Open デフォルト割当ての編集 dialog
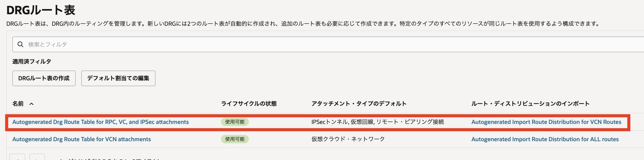Viewport: 644px width, 160px height. tap(118, 78)
